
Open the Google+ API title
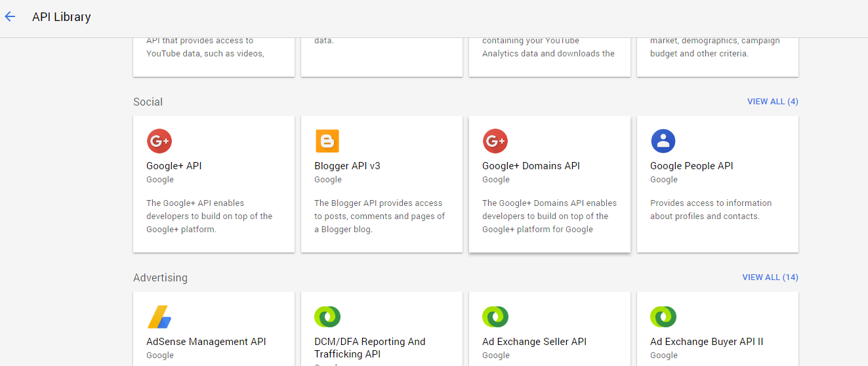174,166
